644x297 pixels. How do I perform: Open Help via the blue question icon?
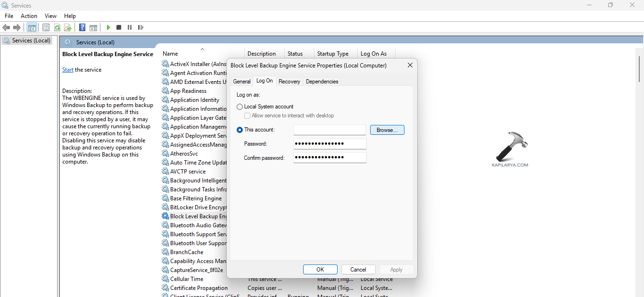point(82,28)
